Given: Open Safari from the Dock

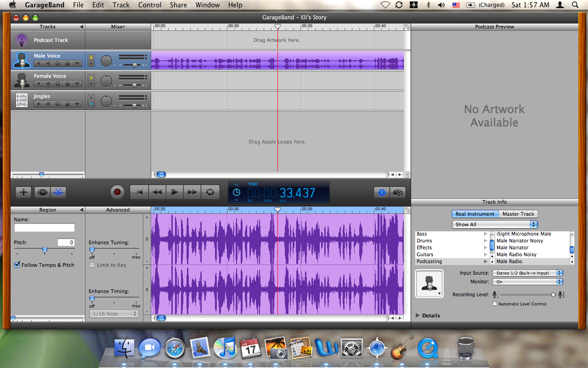Looking at the screenshot, I should [x=175, y=348].
